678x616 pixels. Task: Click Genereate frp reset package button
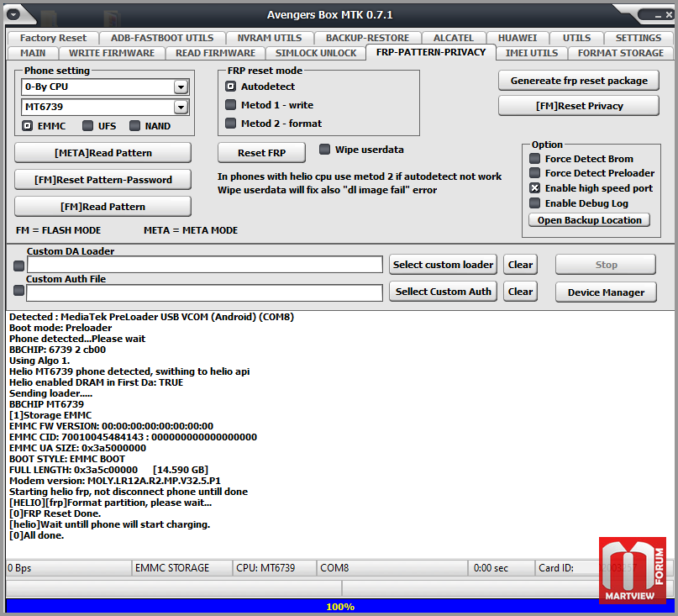pyautogui.click(x=579, y=81)
